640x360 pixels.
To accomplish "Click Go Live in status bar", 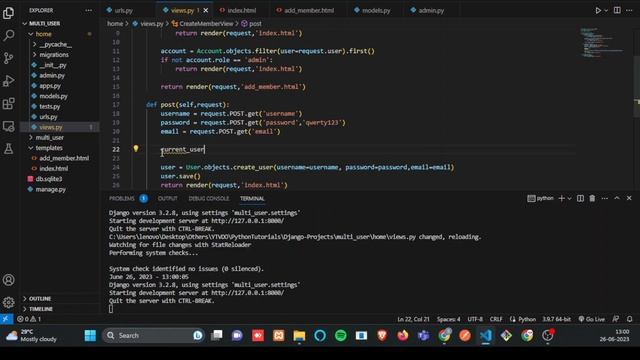I will pos(591,319).
